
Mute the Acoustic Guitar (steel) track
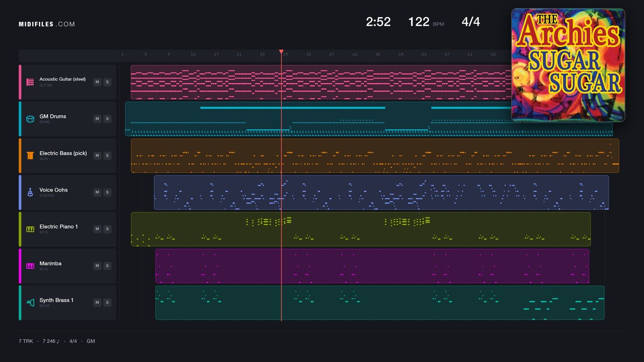(97, 82)
